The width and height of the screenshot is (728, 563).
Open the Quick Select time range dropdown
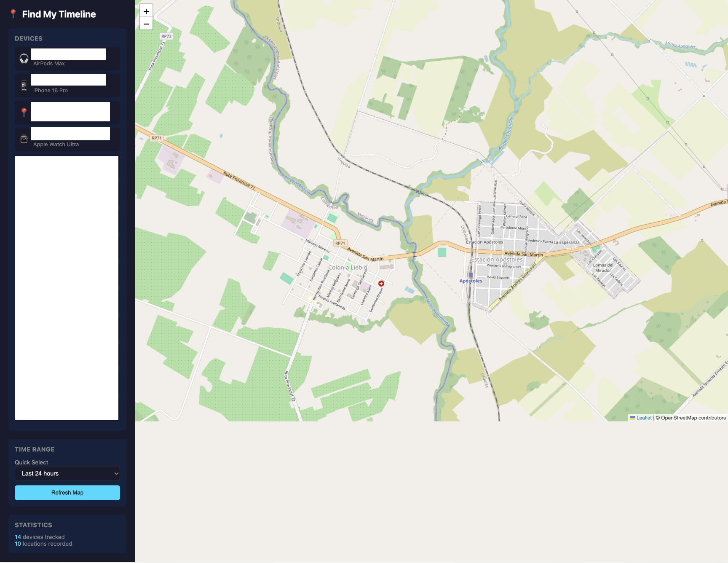pyautogui.click(x=67, y=474)
